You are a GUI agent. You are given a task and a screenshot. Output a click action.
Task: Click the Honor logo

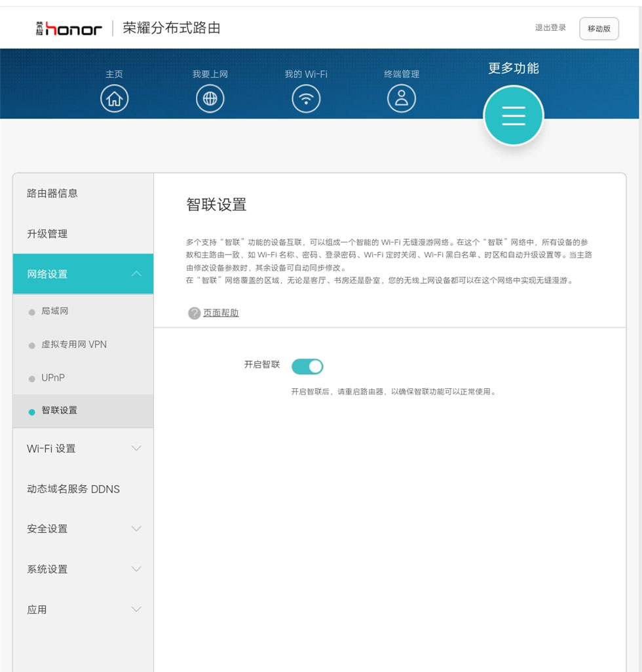(x=69, y=28)
